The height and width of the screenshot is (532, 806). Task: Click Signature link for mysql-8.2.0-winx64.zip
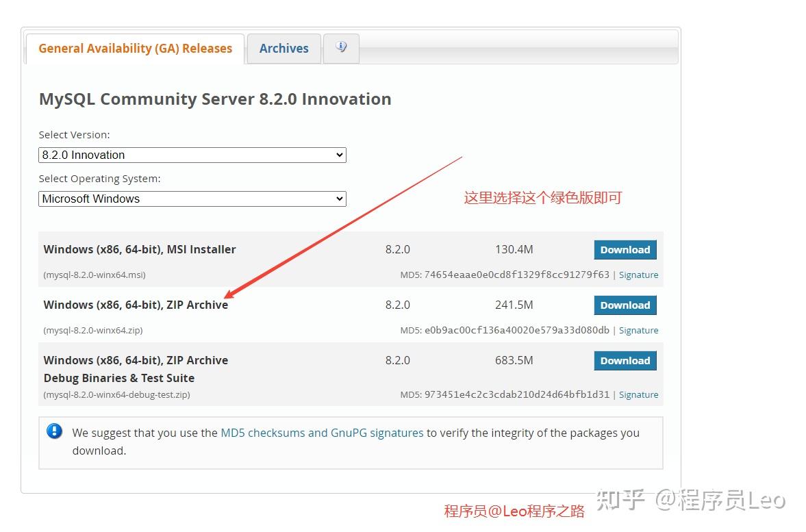638,330
